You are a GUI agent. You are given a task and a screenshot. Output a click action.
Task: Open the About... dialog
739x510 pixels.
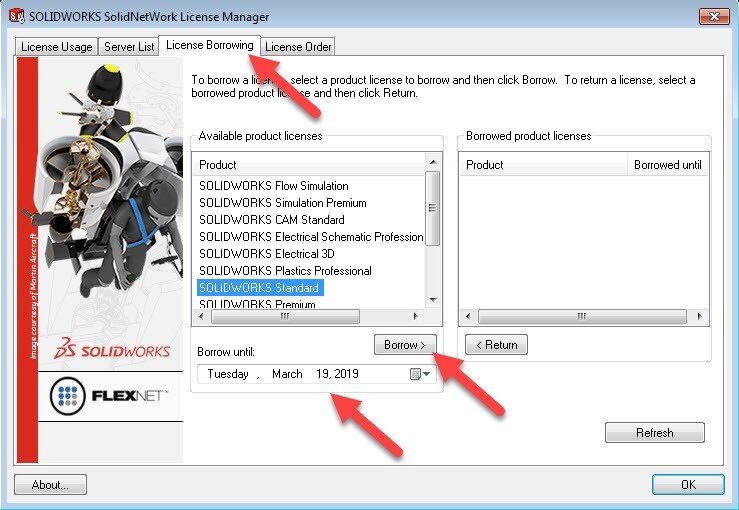tap(51, 485)
